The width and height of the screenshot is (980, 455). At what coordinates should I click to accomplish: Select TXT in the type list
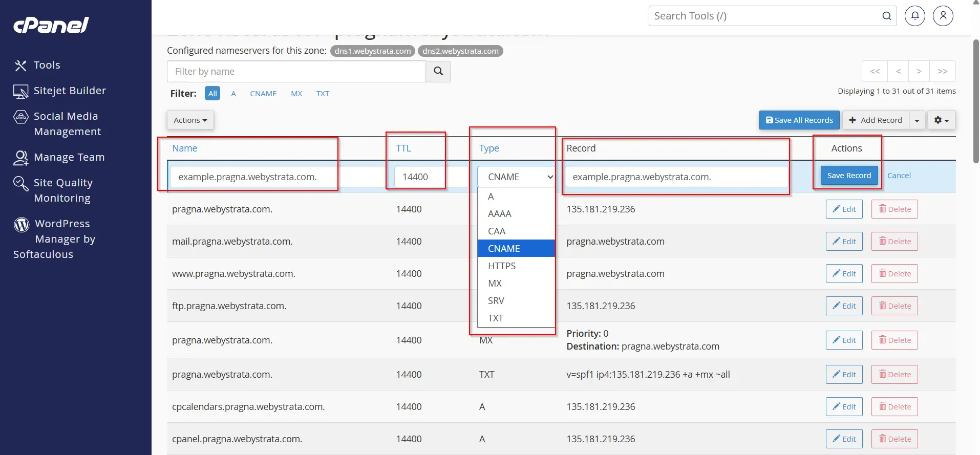coord(516,318)
